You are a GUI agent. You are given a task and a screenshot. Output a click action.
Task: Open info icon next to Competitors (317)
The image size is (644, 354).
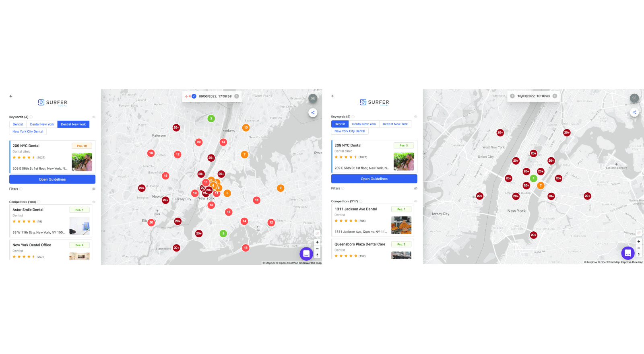(361, 201)
